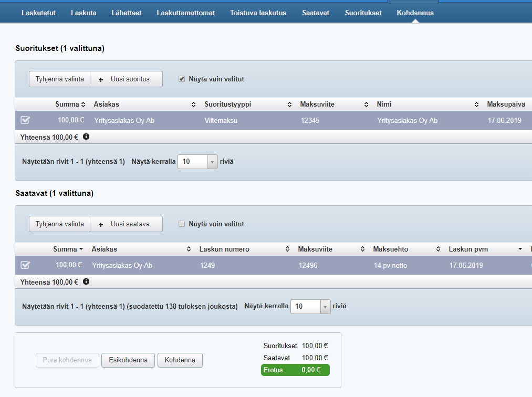Enable 'Näytä vain valitut' for Saatavat
The width and height of the screenshot is (532, 397).
(182, 224)
